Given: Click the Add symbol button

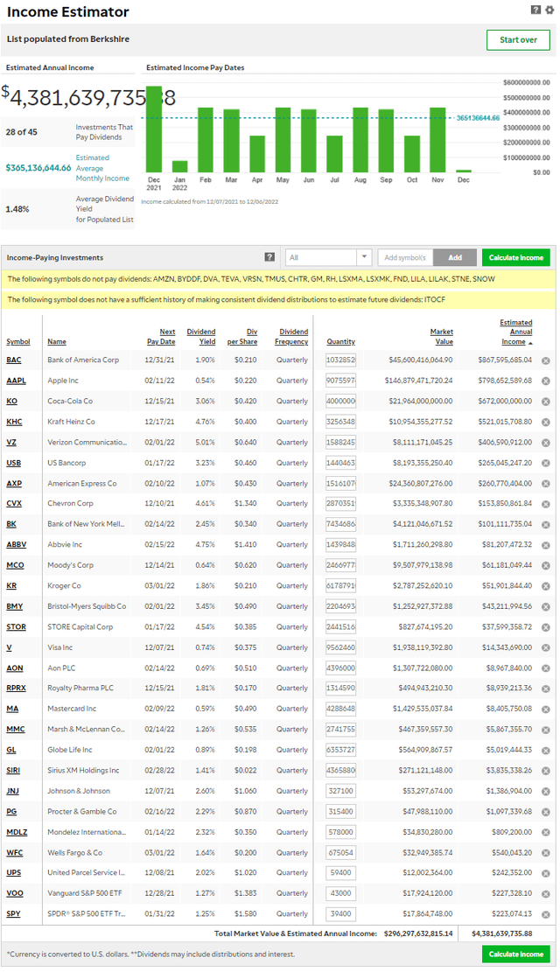Looking at the screenshot, I should pyautogui.click(x=455, y=257).
